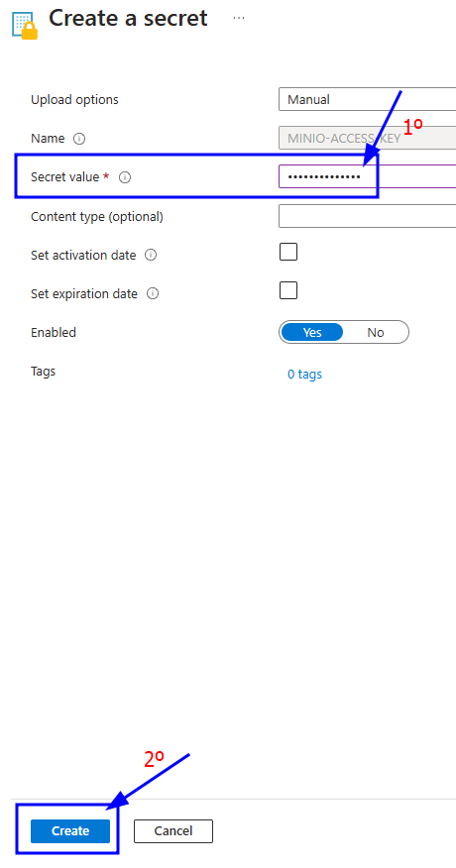Select Yes on the Enabled toggle
Viewport: 456px width, 868px height.
pos(312,332)
